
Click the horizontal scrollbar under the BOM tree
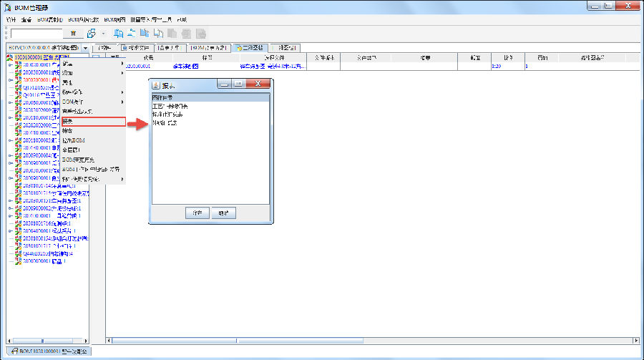43,341
